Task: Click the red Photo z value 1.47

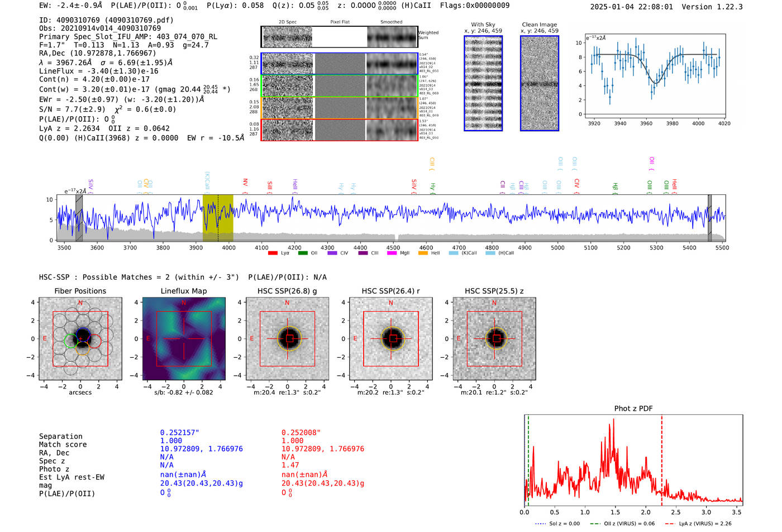Action: 290,465
